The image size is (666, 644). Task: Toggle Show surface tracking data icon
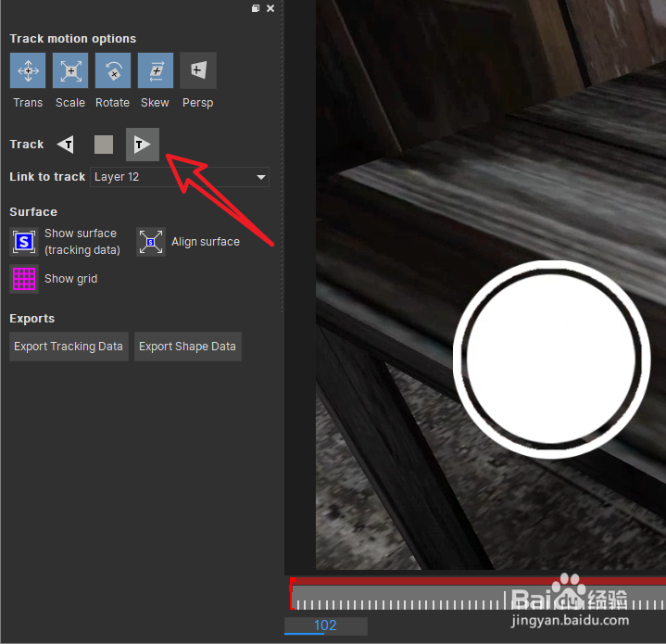[24, 242]
